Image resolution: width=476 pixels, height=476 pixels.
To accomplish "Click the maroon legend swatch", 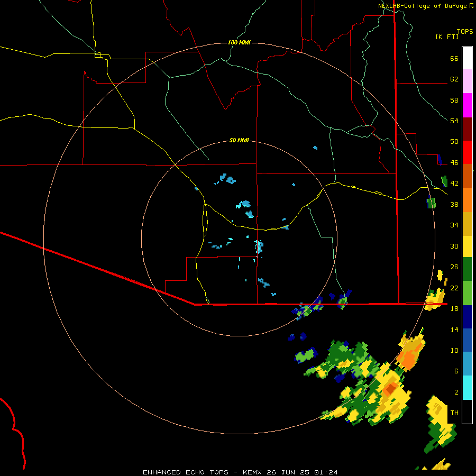I will [467, 129].
